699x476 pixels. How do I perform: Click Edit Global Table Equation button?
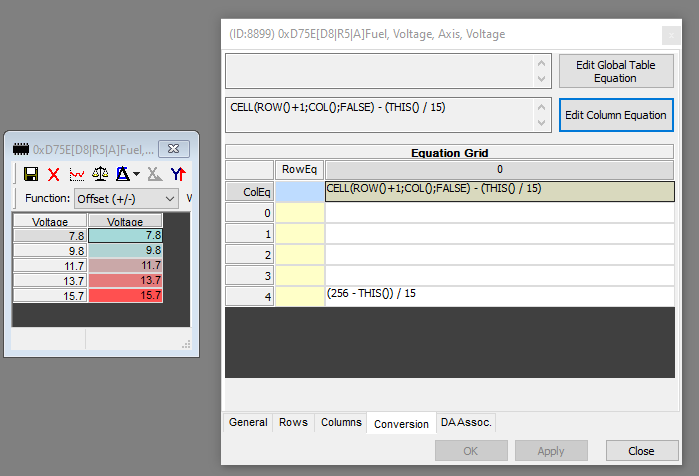615,72
